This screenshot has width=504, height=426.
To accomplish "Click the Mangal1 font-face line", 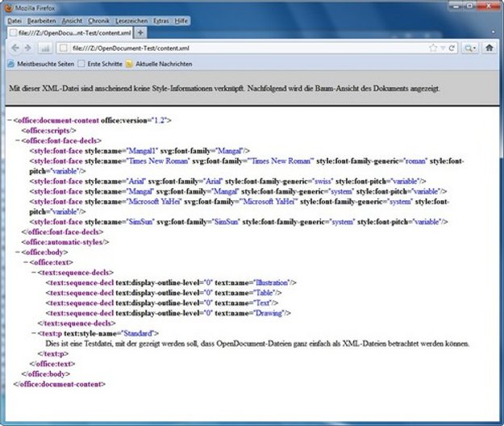I will 140,151.
